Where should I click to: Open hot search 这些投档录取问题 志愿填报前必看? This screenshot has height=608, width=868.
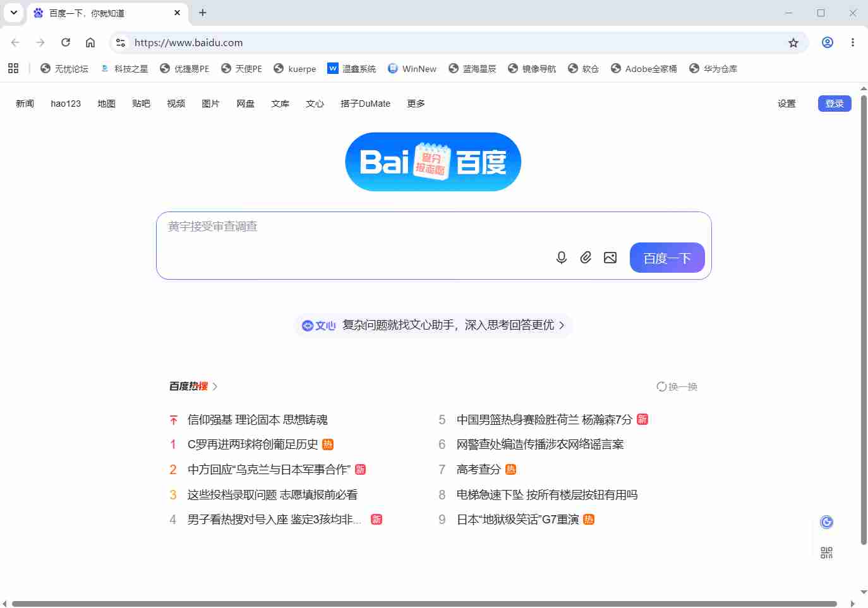tap(272, 495)
